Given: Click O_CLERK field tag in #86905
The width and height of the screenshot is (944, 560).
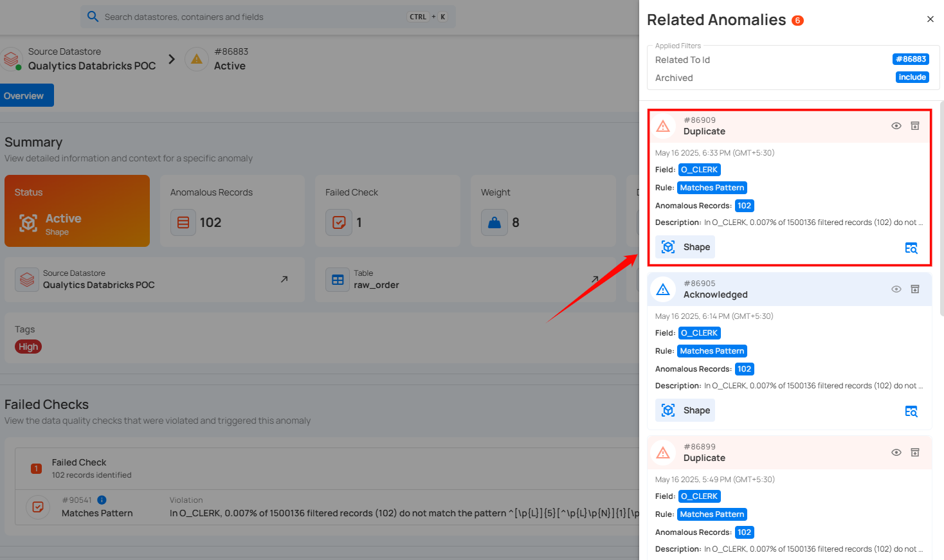Looking at the screenshot, I should point(700,333).
